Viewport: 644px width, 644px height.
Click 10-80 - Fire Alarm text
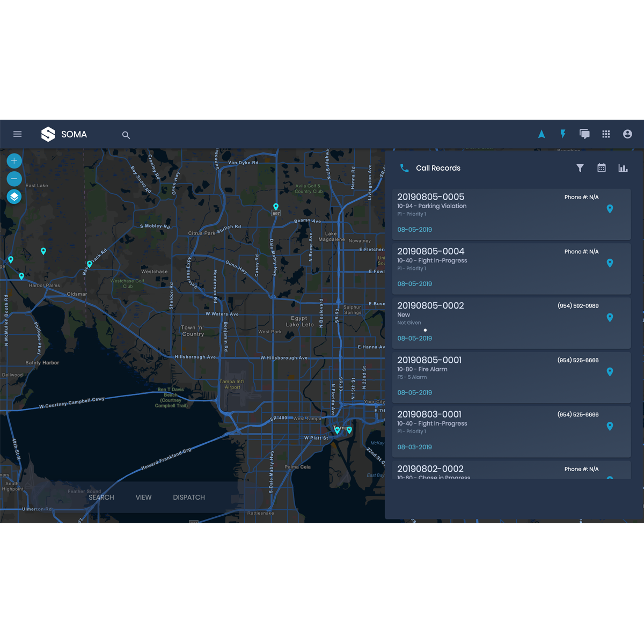422,369
